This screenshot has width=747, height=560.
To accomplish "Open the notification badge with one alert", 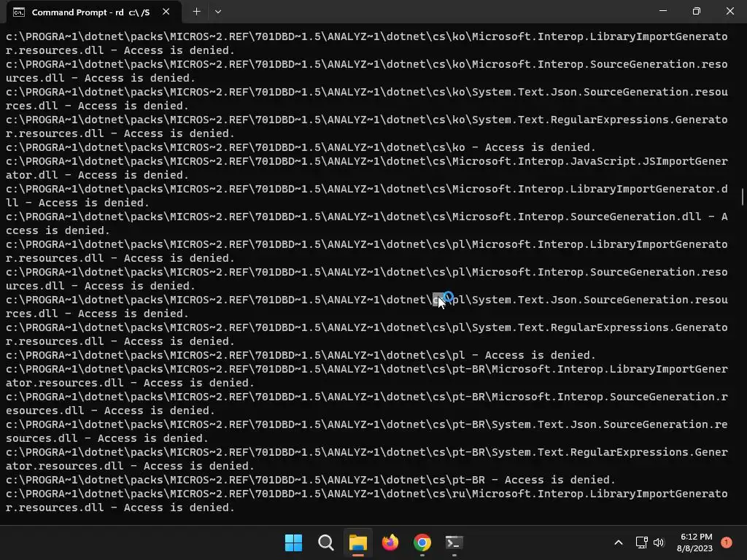I will [727, 542].
